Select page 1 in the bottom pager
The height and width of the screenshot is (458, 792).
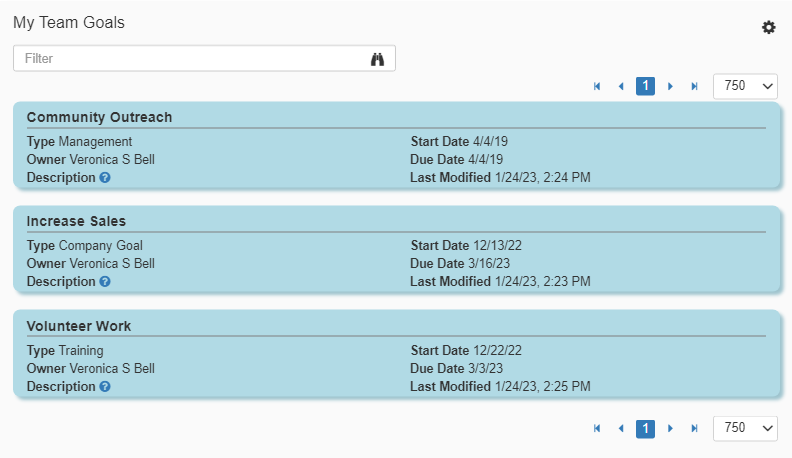point(645,428)
